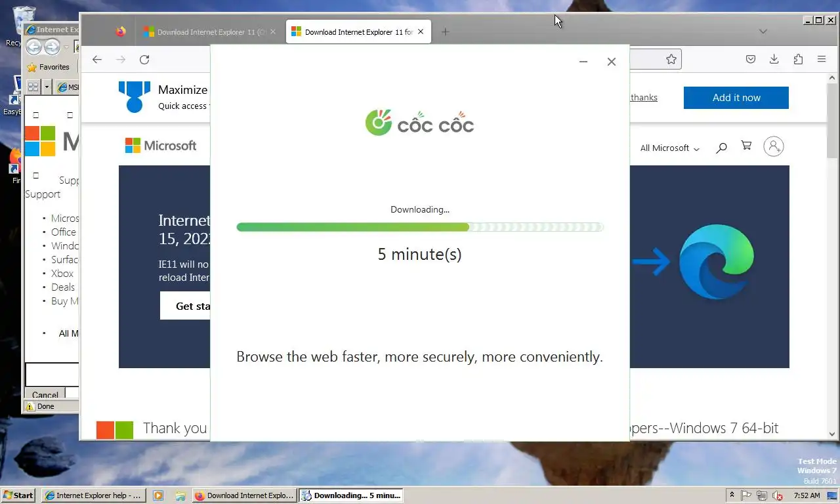Image resolution: width=840 pixels, height=504 pixels.
Task: Open the shopping cart icon
Action: coord(746,146)
